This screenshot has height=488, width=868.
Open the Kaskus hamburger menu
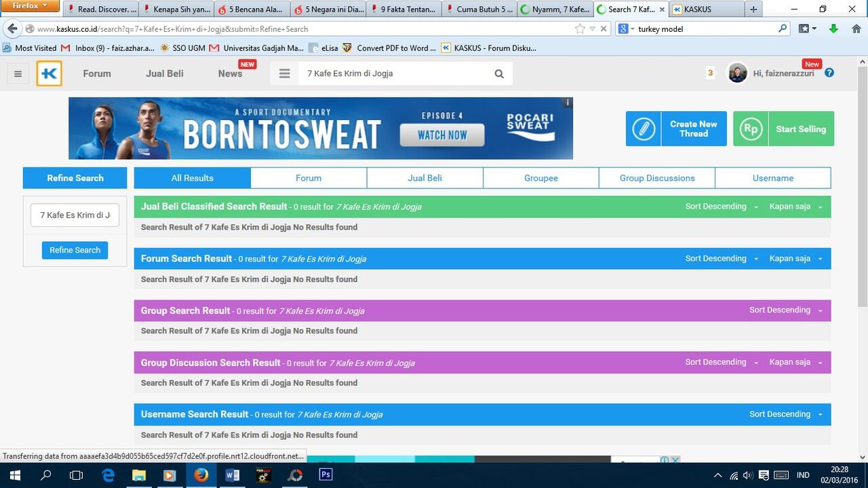[18, 74]
